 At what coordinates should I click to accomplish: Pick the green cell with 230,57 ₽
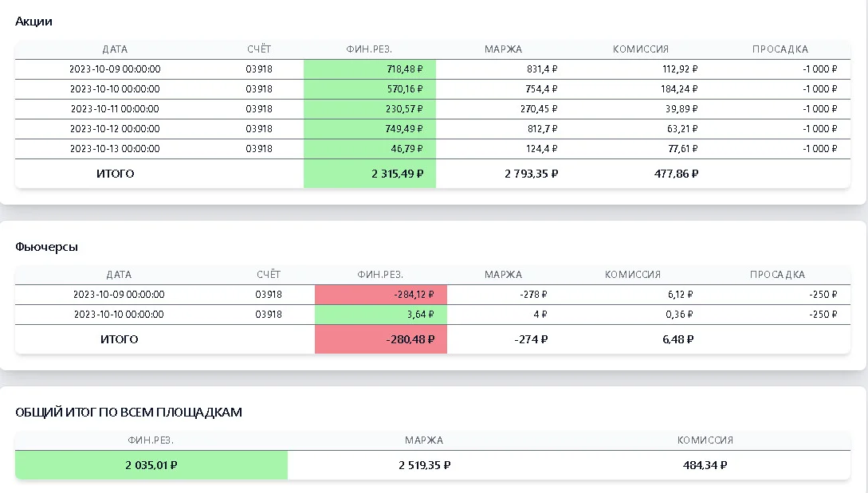click(x=370, y=109)
